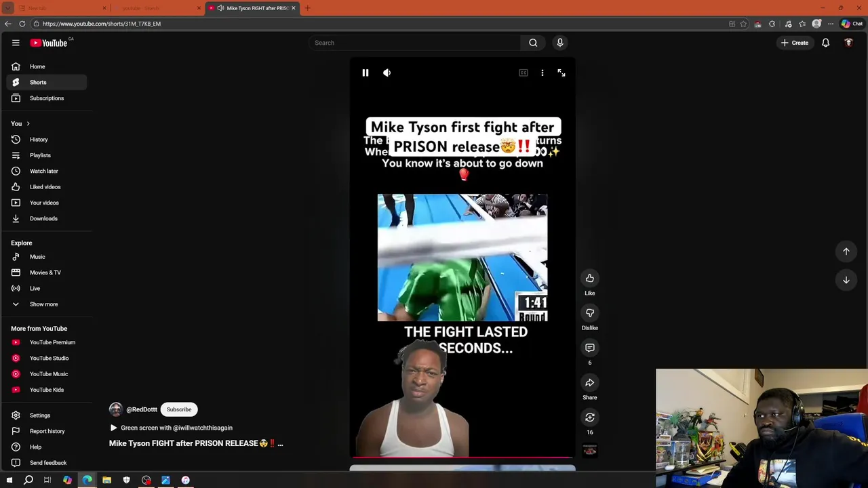Viewport: 868px width, 488px height.
Task: Click the YouTube logo
Action: 49,43
